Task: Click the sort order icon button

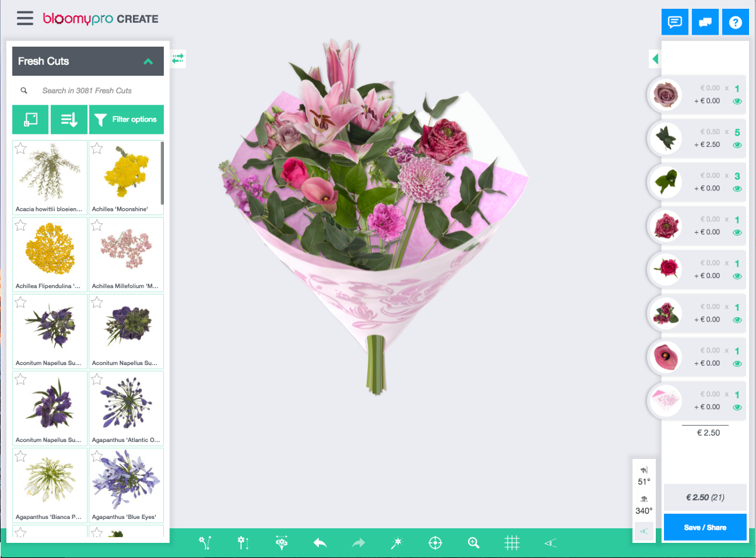Action: [x=69, y=119]
